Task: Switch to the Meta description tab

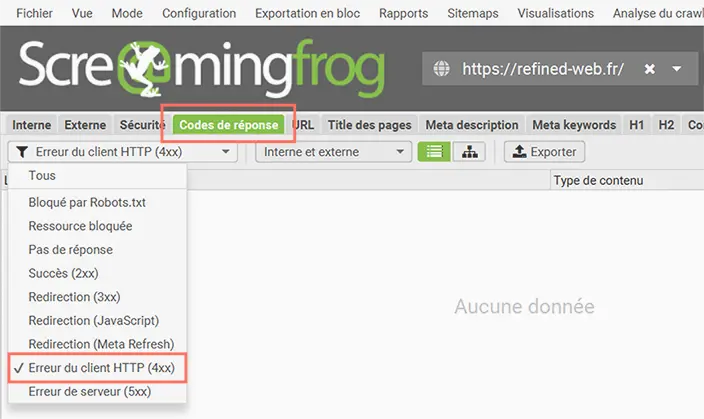Action: pos(472,125)
